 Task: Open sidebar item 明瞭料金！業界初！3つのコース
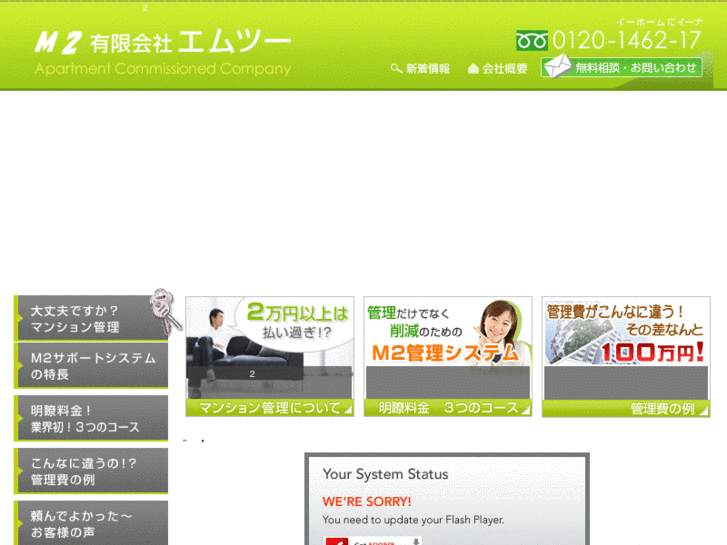point(91,418)
